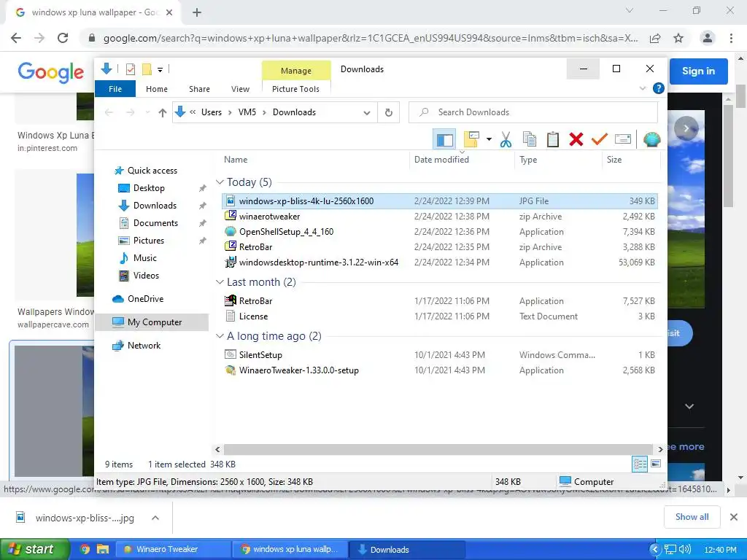This screenshot has height=560, width=747.
Task: Collapse the Today (5) group
Action: click(x=220, y=182)
